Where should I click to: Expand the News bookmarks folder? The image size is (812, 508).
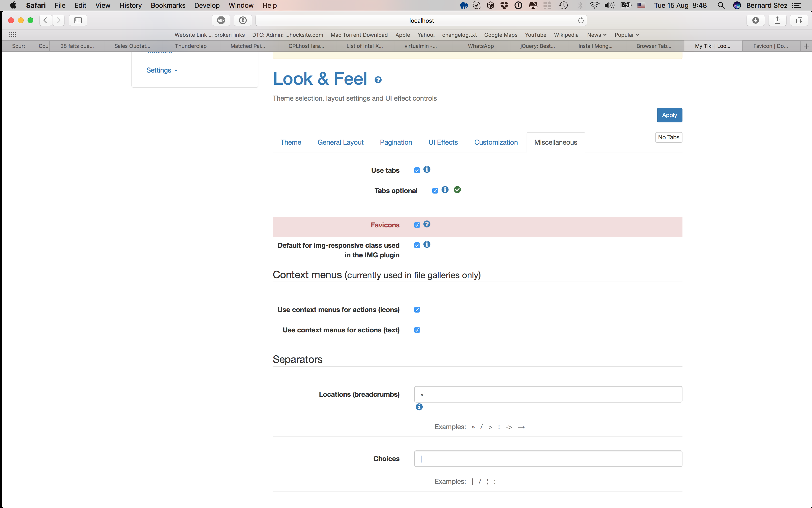tap(597, 35)
